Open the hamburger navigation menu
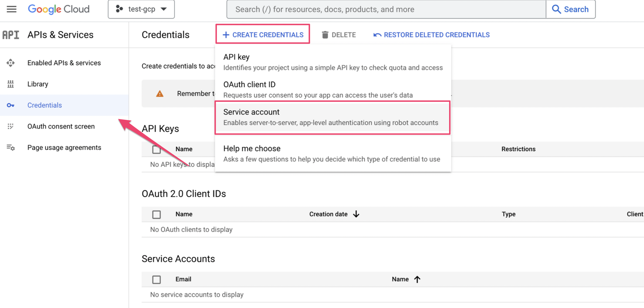 [11, 9]
